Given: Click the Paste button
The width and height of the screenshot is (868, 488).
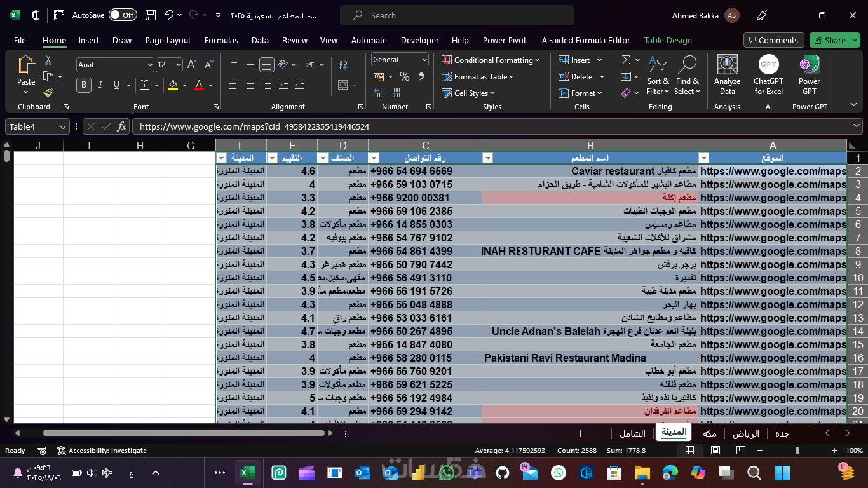Looking at the screenshot, I should point(26,75).
